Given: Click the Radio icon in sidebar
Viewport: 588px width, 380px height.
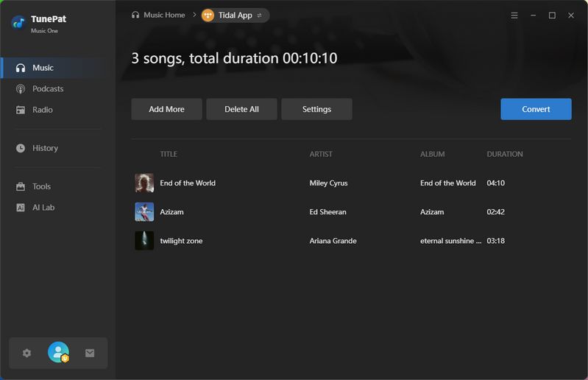Looking at the screenshot, I should [x=21, y=110].
